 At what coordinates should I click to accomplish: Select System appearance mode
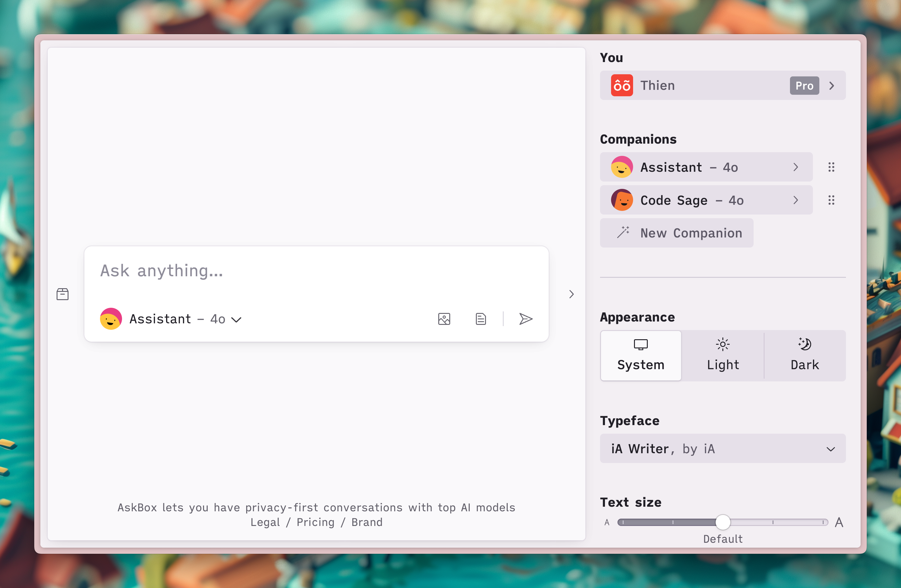(640, 356)
